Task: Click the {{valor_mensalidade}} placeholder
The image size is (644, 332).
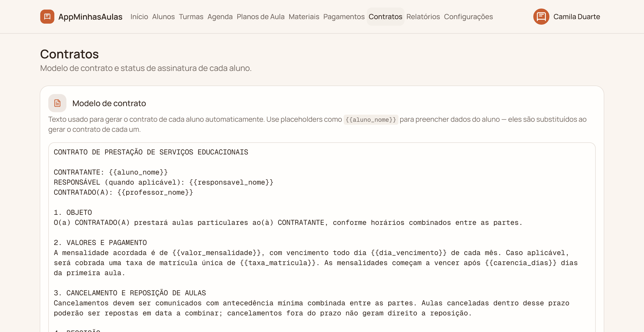Action: tap(217, 253)
